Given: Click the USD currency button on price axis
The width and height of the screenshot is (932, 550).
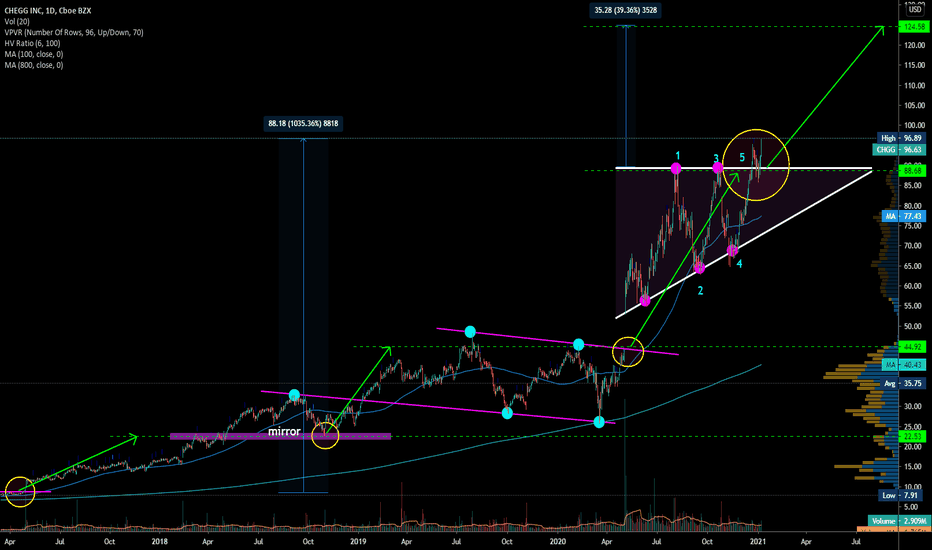Looking at the screenshot, I should pyautogui.click(x=915, y=10).
